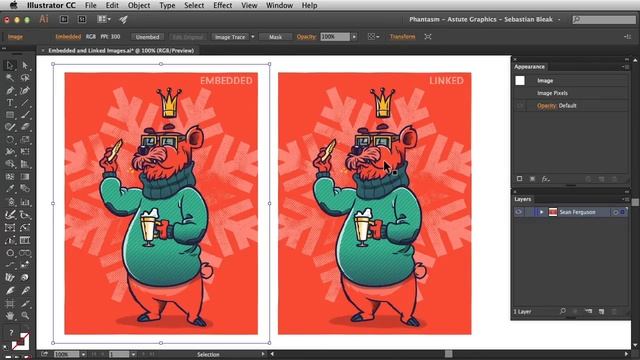Add new fill in Appearance panel
Screen dimensions: 640x360
pyautogui.click(x=532, y=179)
